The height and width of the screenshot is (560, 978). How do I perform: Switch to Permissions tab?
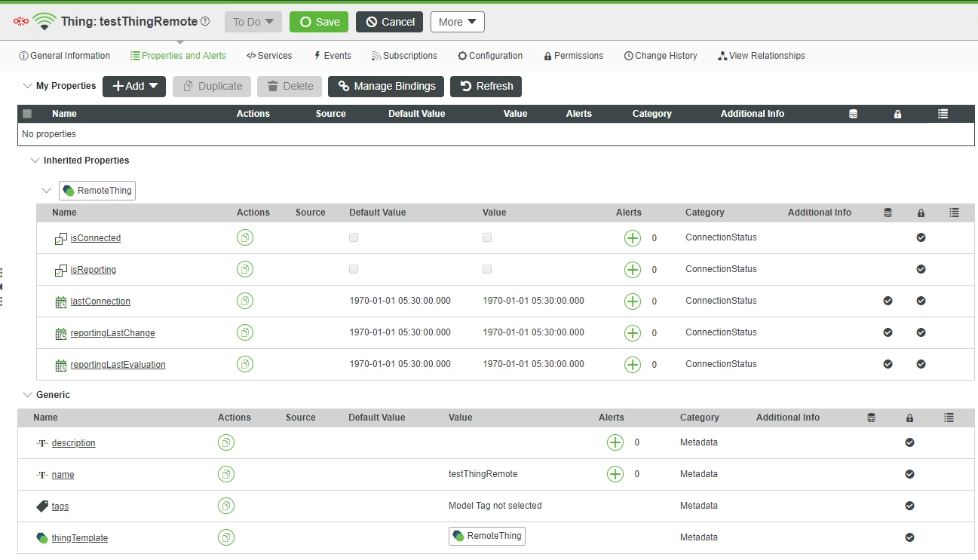click(x=574, y=56)
